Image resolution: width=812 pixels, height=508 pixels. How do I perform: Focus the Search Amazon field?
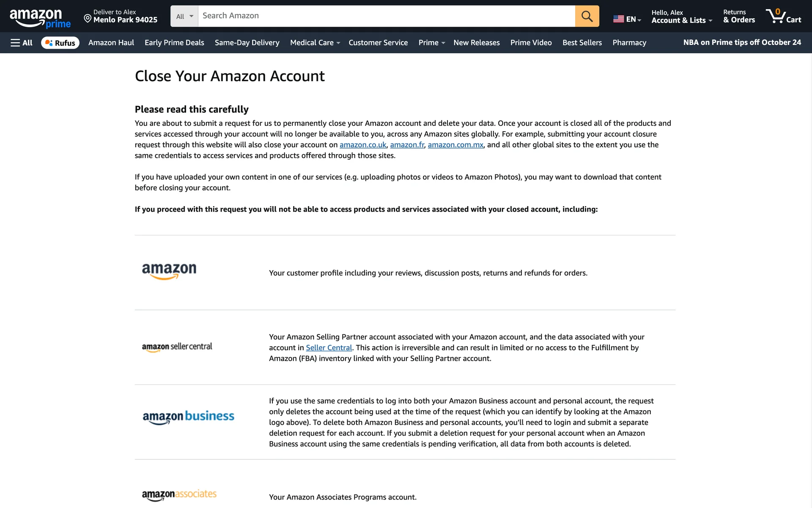[386, 16]
